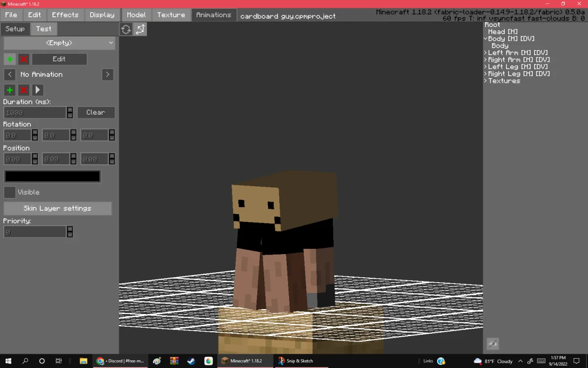Open the <Empty> animation dropdown
This screenshot has height=368, width=588.
(59, 43)
